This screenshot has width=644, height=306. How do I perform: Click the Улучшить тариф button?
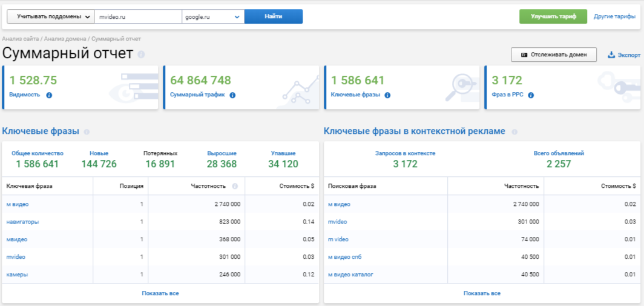553,17
